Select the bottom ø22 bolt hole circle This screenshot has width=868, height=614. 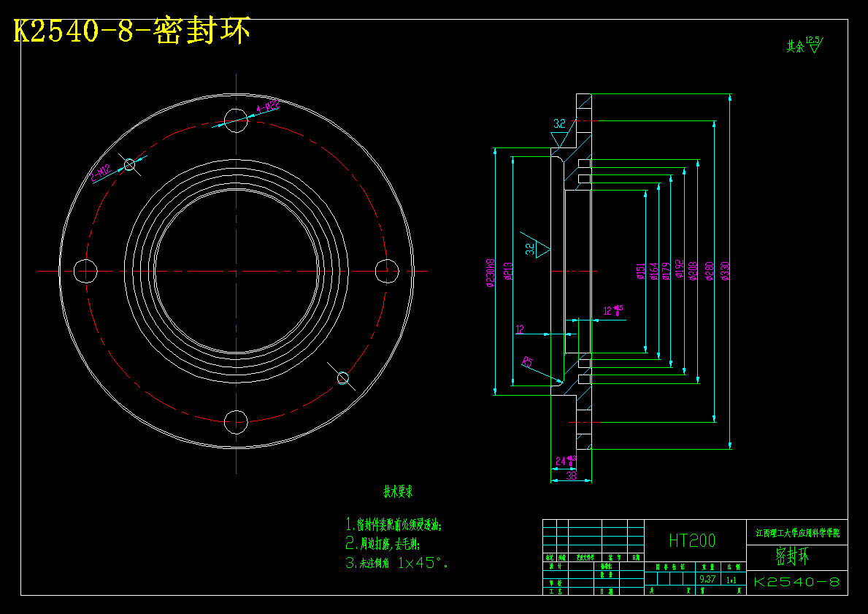coord(236,422)
